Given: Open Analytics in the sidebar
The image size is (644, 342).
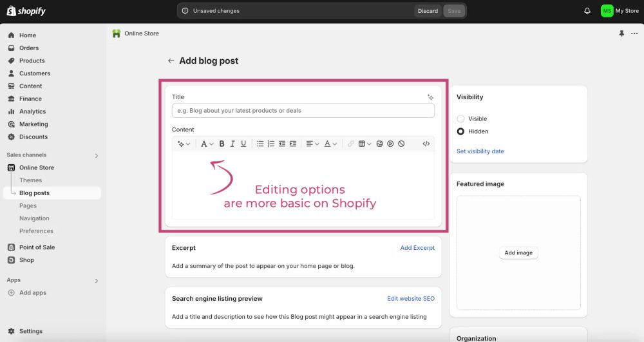Looking at the screenshot, I should tap(32, 111).
